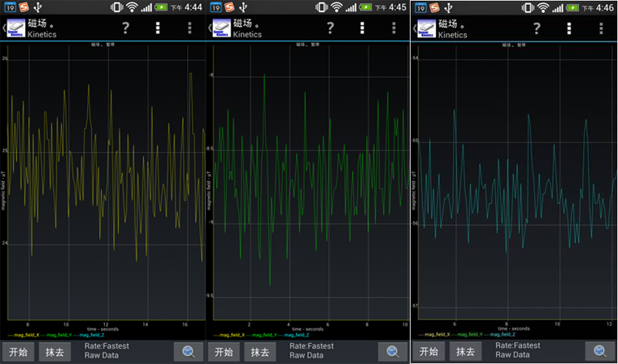Tap the 开始 button on the 4:45 screen

coord(224,352)
